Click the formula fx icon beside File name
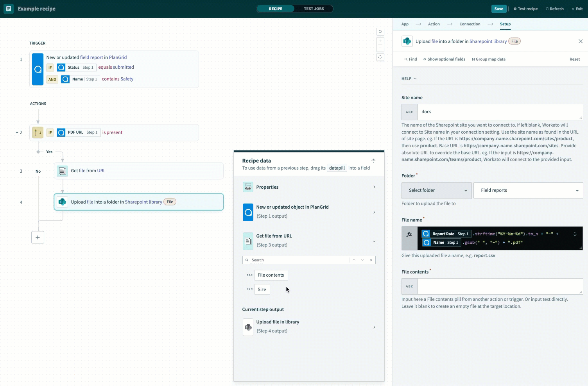 409,234
